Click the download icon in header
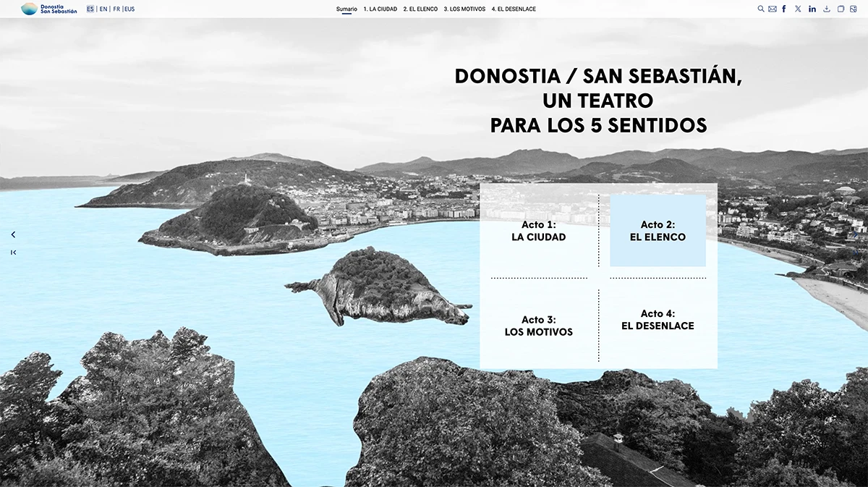 827,9
